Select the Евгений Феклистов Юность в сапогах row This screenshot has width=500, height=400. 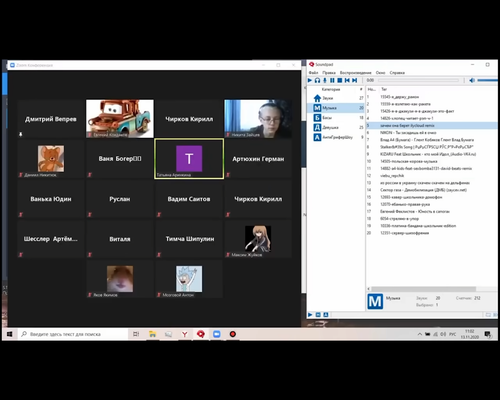coord(432,211)
